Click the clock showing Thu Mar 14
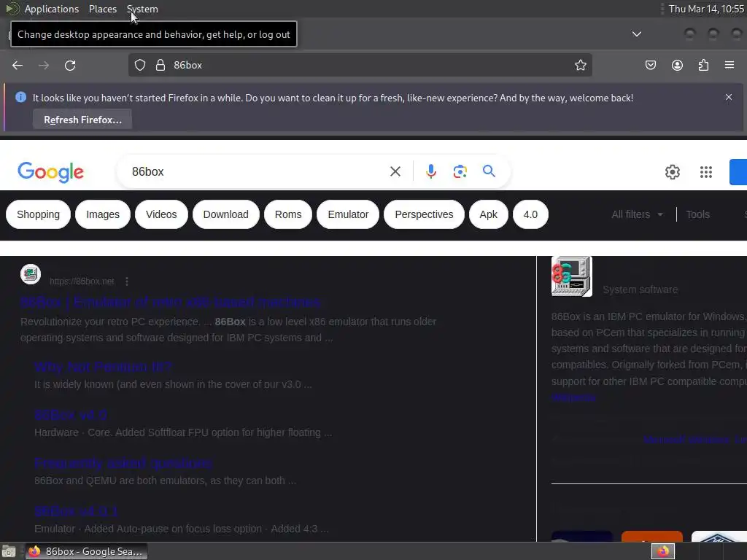Viewport: 747px width, 560px height. pos(706,9)
